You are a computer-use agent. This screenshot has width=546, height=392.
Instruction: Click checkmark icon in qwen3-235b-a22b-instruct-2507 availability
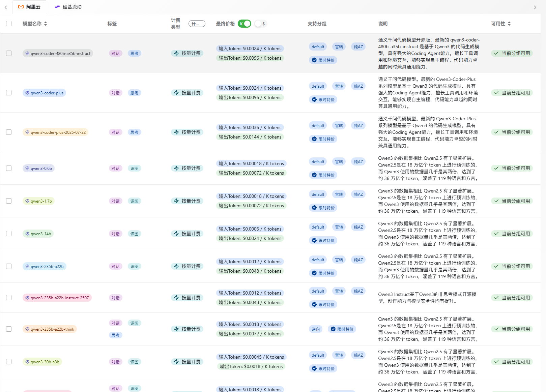[x=496, y=298]
